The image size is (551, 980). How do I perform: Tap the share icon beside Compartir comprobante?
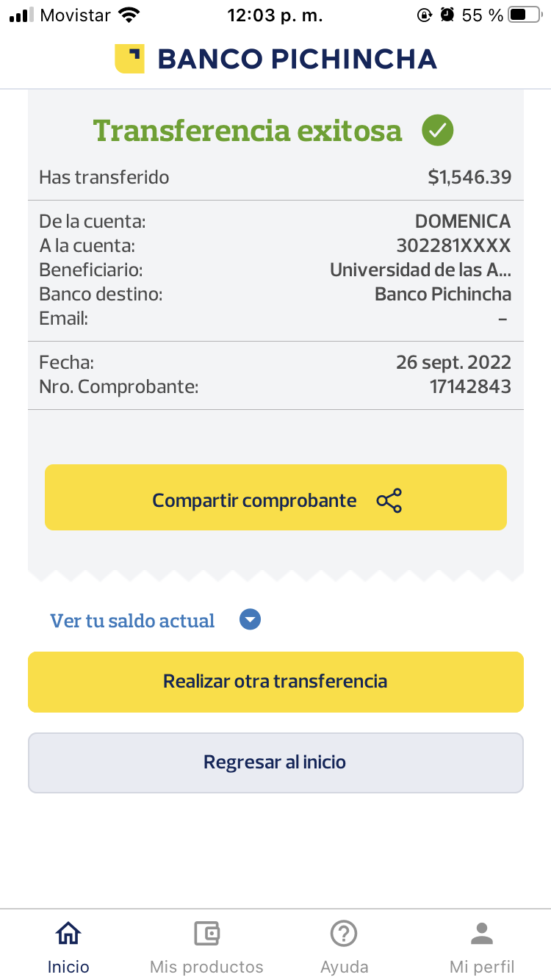(x=389, y=500)
